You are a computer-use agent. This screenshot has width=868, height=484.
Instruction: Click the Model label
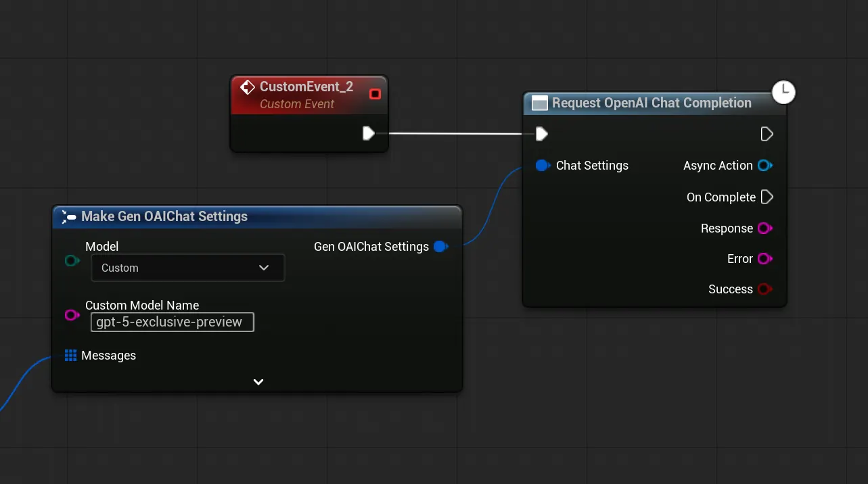tap(101, 247)
